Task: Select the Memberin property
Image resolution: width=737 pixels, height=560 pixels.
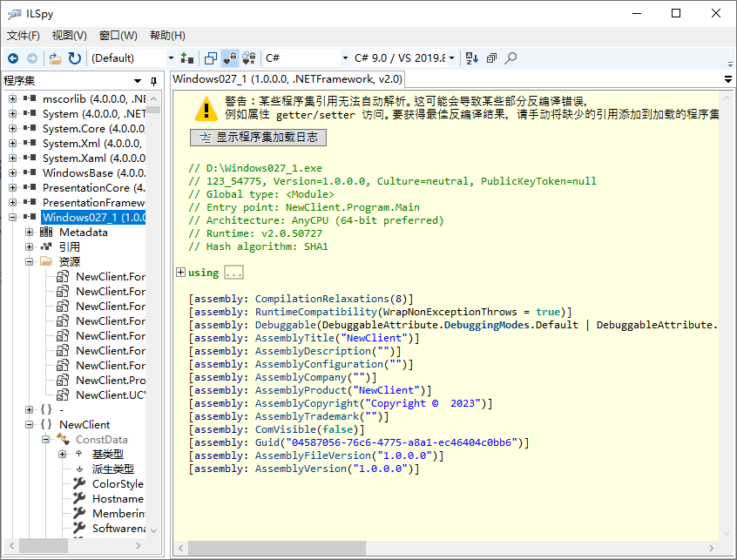Action: pos(118,514)
